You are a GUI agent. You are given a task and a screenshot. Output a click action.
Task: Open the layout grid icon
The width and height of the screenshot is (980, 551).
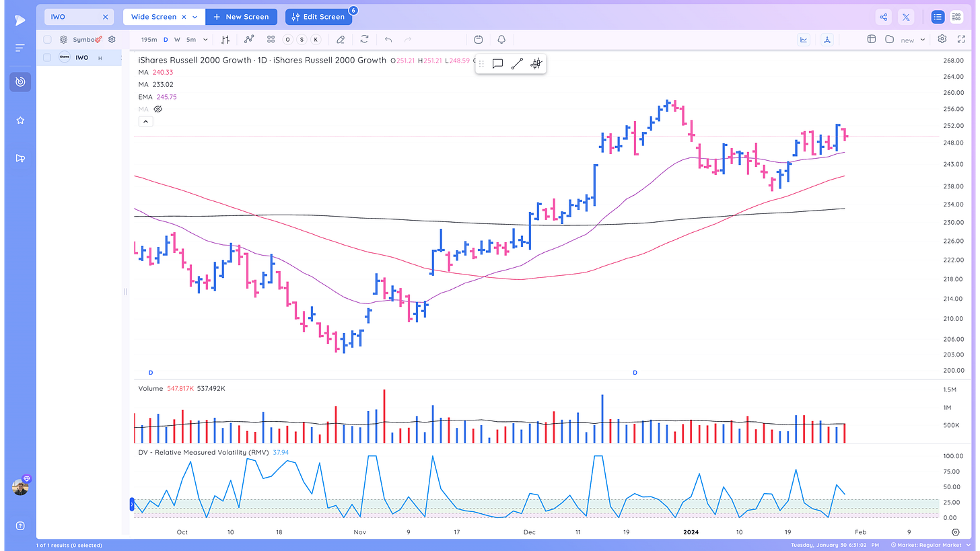coord(271,40)
